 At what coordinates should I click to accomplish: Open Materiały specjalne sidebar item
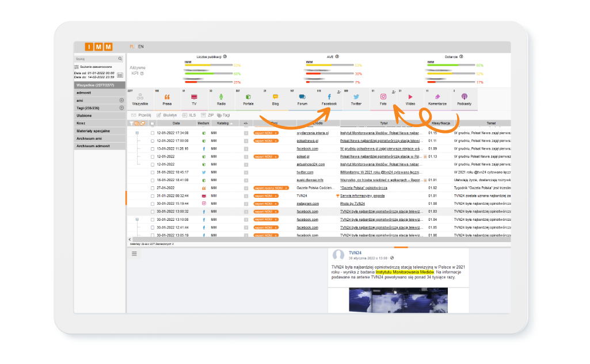point(100,131)
